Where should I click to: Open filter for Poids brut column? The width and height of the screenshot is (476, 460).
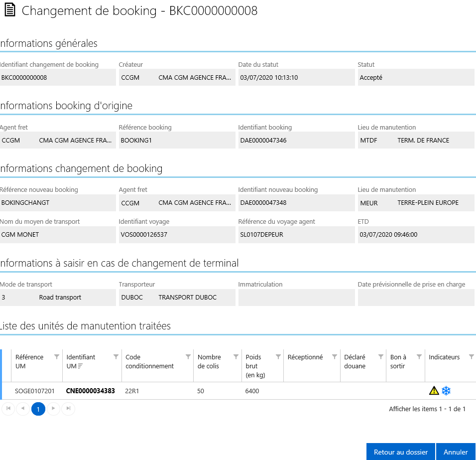[278, 357]
